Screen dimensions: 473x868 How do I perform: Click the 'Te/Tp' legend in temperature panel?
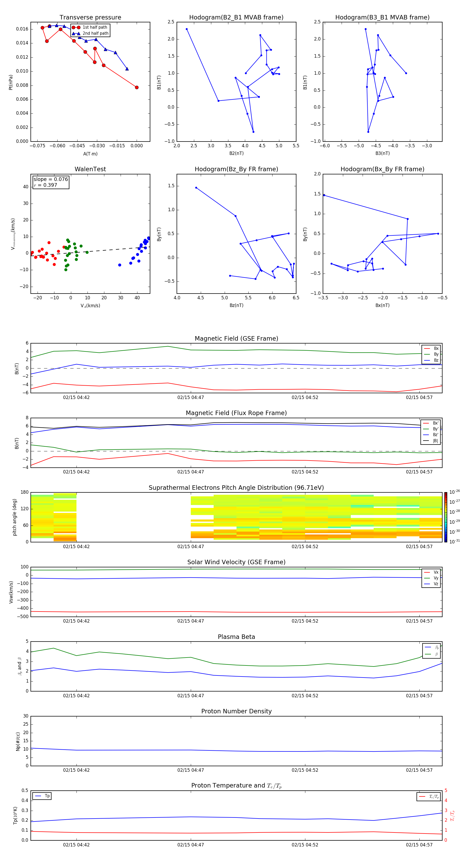[x=429, y=796]
